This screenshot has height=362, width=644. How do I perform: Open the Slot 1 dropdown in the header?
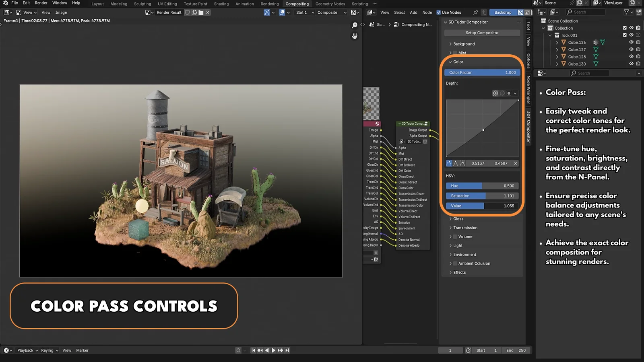point(302,12)
